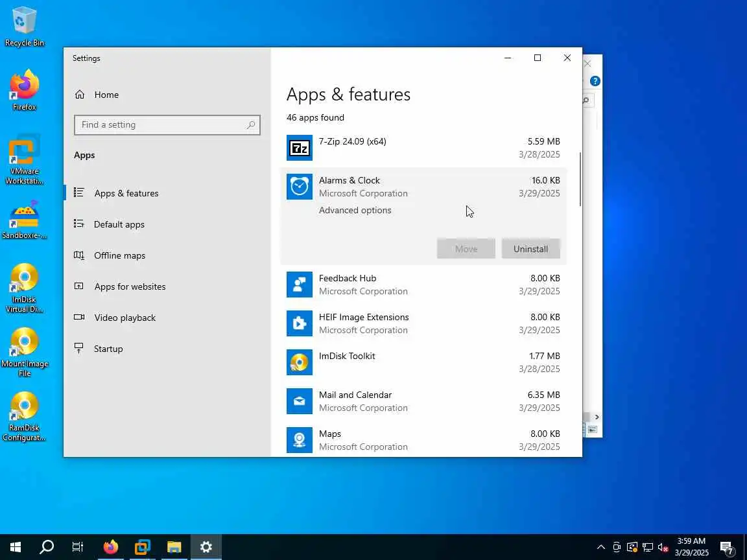Click the Maps app icon
The height and width of the screenshot is (560, 747).
point(299,440)
